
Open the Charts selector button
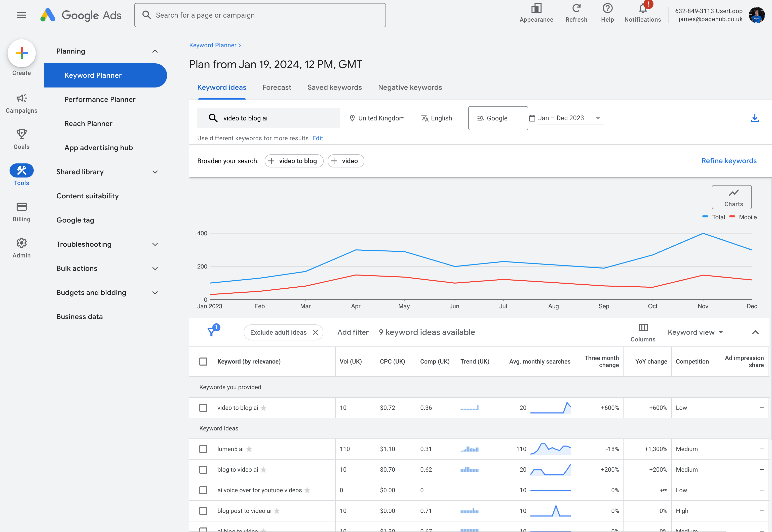coord(732,197)
